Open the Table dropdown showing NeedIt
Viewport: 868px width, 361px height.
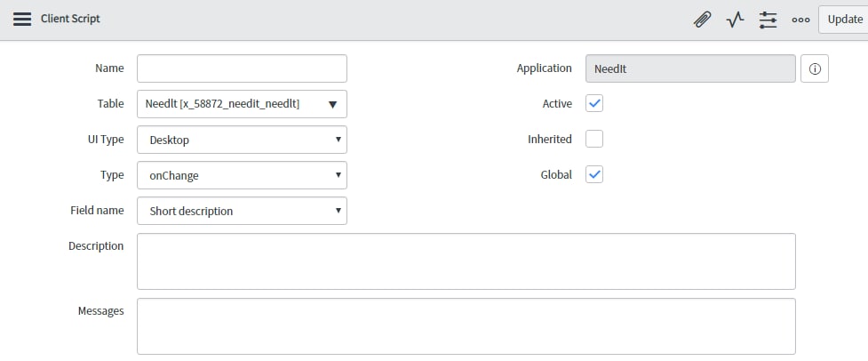pyautogui.click(x=242, y=104)
